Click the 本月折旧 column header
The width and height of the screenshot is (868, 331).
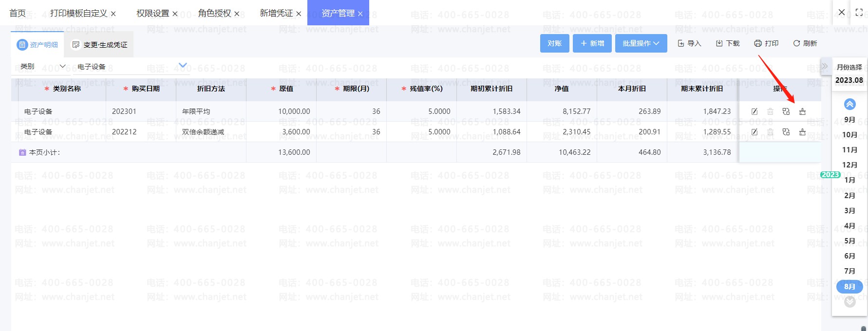[x=632, y=89]
